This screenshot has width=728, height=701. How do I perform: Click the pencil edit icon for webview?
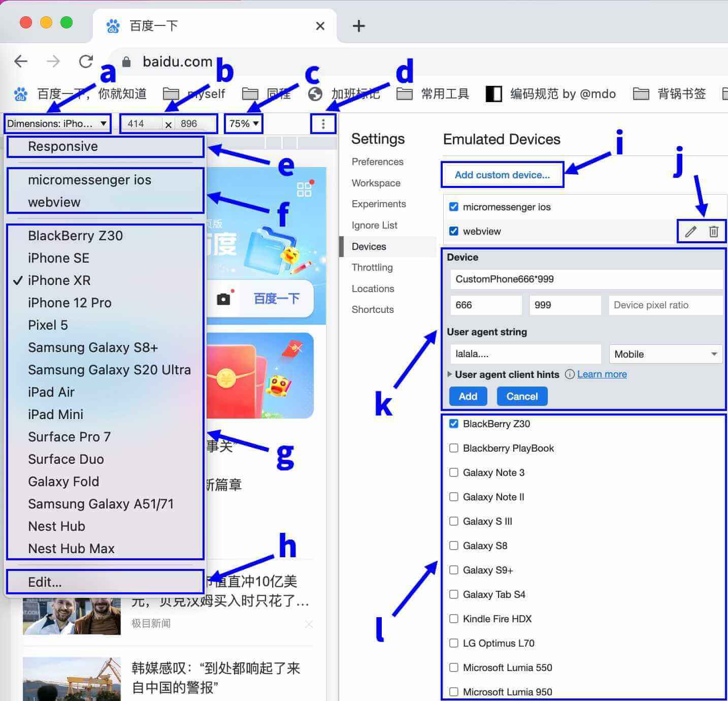click(690, 232)
